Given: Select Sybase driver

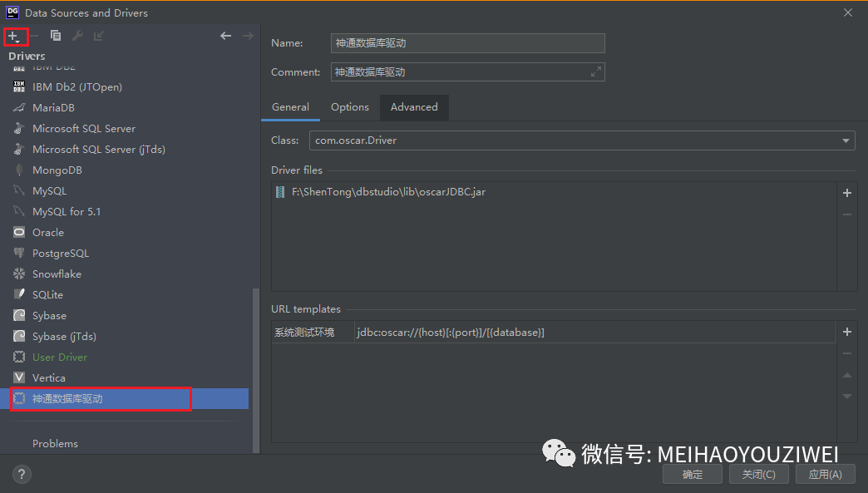Looking at the screenshot, I should tap(125, 315).
